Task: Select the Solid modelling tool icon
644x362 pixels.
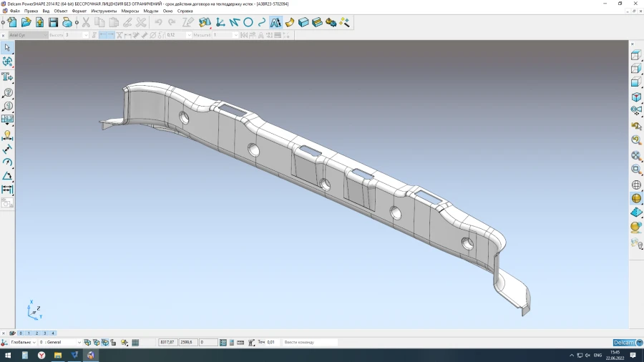Action: pyautogui.click(x=303, y=22)
